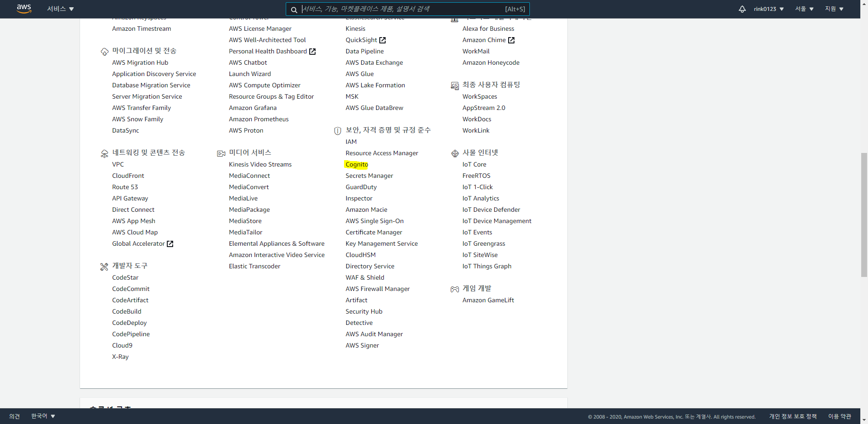Open Amazon Interactive Video Service

pyautogui.click(x=277, y=255)
